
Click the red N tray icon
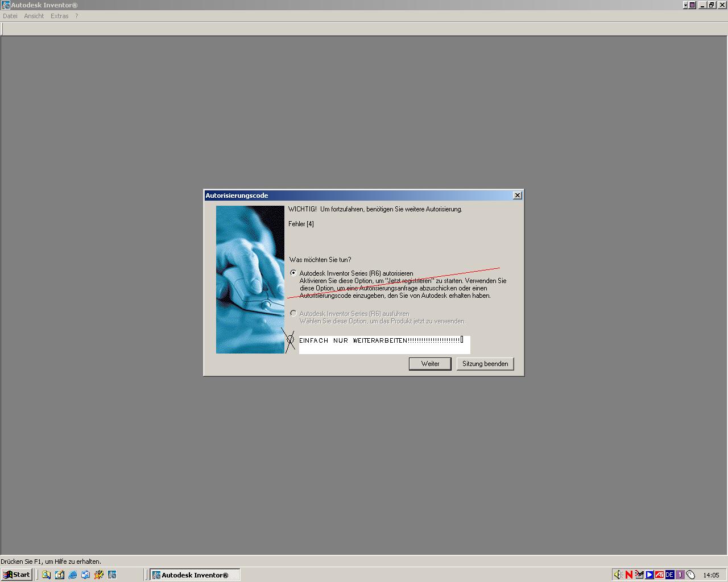pyautogui.click(x=628, y=575)
